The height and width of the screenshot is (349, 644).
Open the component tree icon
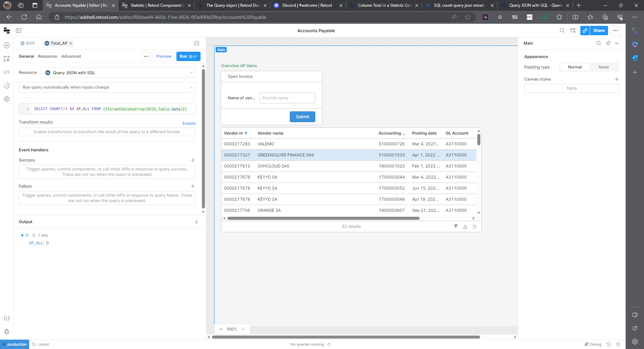coord(7,59)
